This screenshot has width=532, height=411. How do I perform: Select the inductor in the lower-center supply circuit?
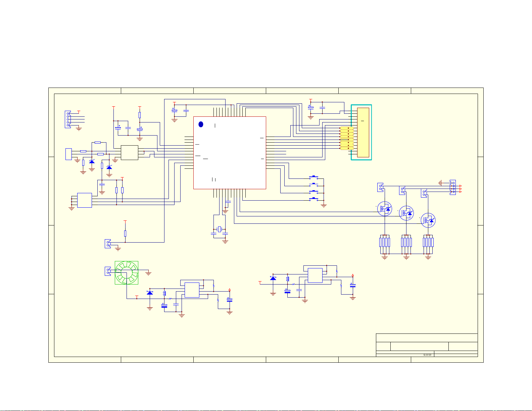287,279
